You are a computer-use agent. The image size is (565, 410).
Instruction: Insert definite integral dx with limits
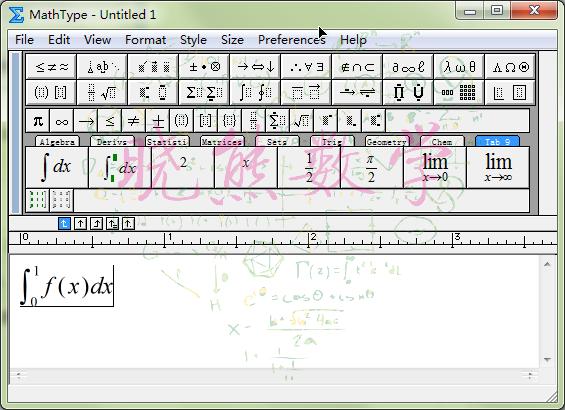point(120,167)
